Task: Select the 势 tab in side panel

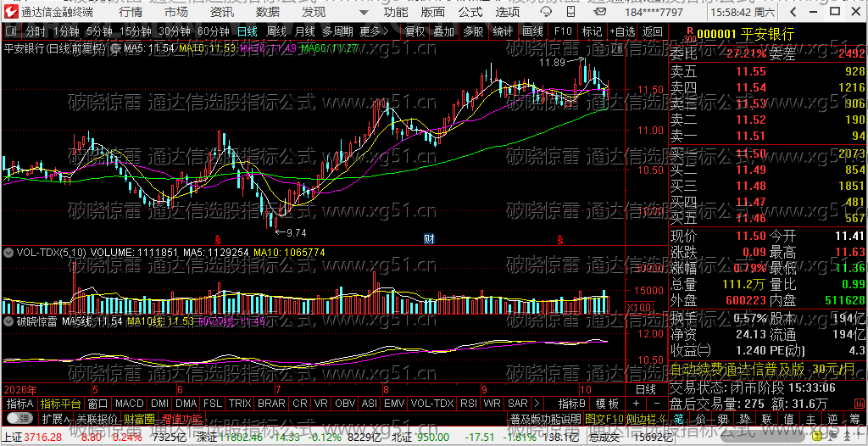Action: coord(744,417)
